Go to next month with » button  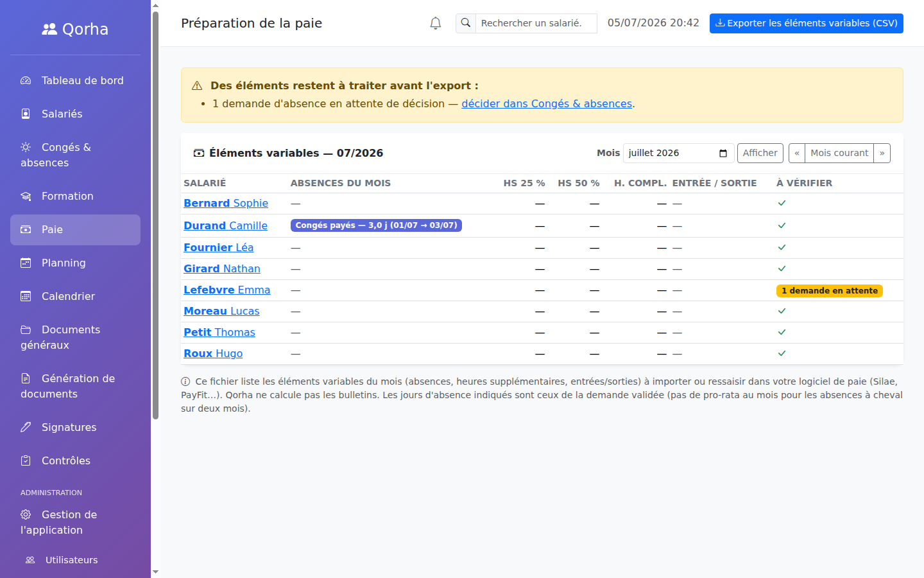coord(882,153)
